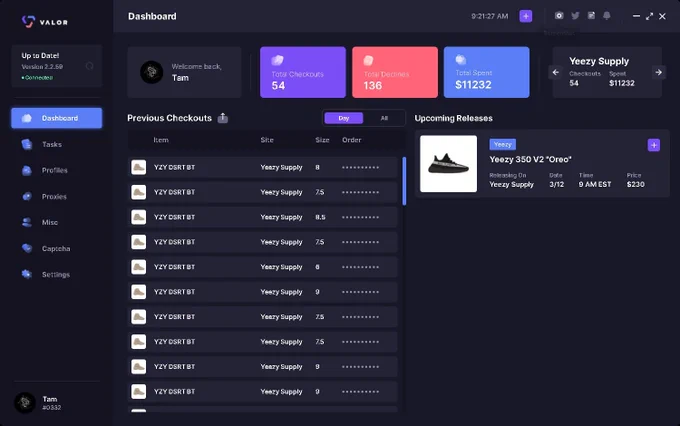This screenshot has height=426, width=680.
Task: Go to next site with right arrow
Action: point(658,72)
